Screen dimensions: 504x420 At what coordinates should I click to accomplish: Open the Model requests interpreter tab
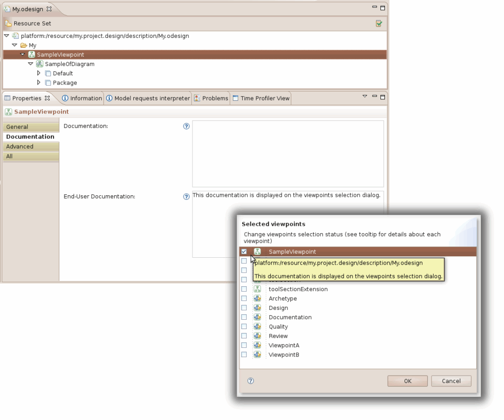point(148,98)
